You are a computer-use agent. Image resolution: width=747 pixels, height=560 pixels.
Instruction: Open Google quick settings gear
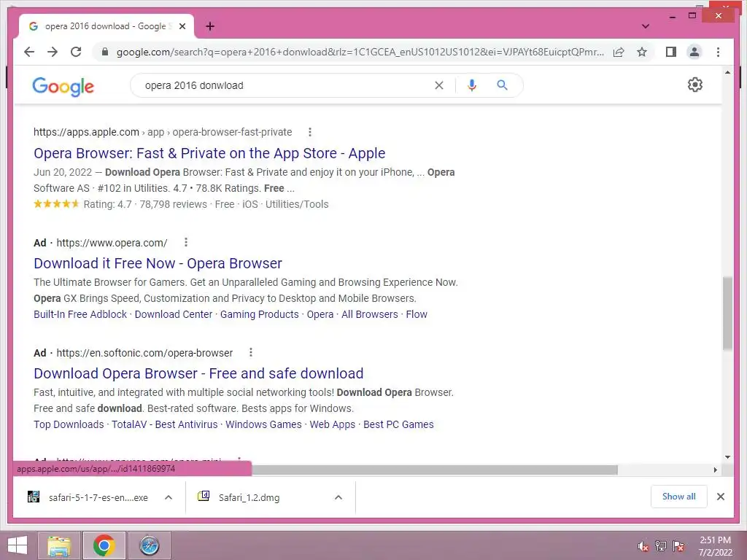(x=695, y=85)
